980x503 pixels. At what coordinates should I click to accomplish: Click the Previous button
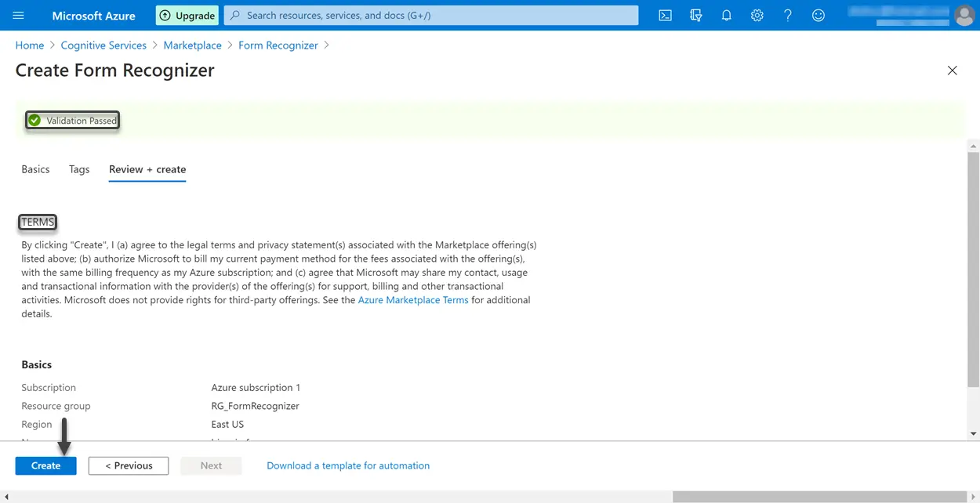129,465
